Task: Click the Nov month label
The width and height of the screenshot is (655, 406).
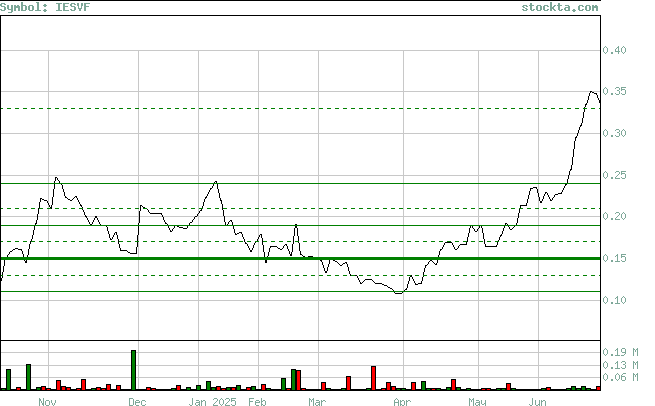Action: (47, 402)
